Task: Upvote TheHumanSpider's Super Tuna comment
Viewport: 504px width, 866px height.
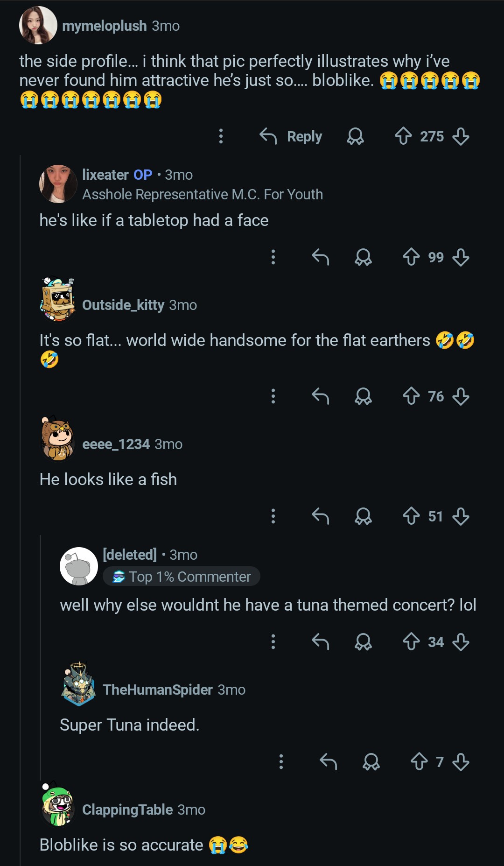Action: pyautogui.click(x=419, y=762)
